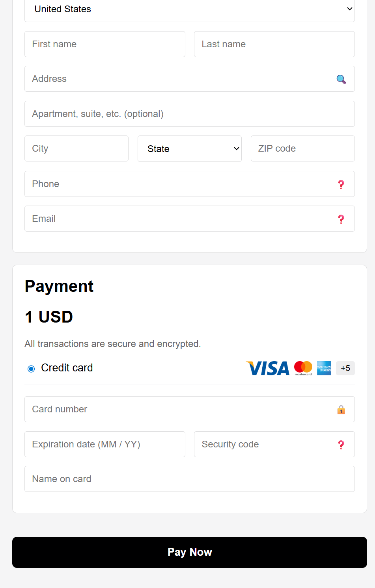The image size is (375, 588).
Task: Click the Email field help question mark
Action: [x=341, y=219]
